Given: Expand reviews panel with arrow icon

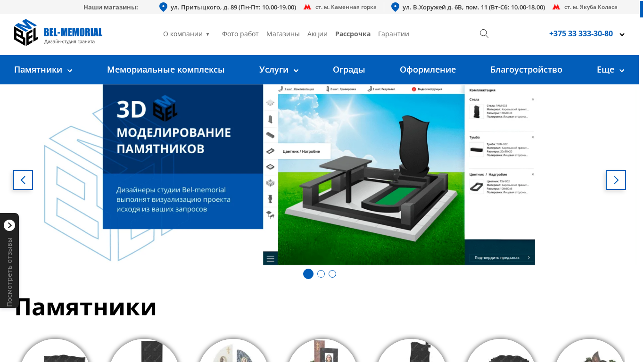Looking at the screenshot, I should click(x=9, y=225).
